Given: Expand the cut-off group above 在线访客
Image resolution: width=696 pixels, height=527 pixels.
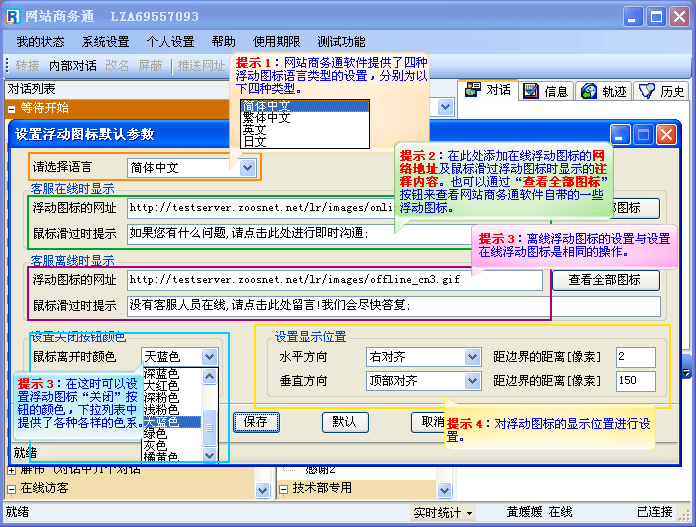Looking at the screenshot, I should coord(12,470).
